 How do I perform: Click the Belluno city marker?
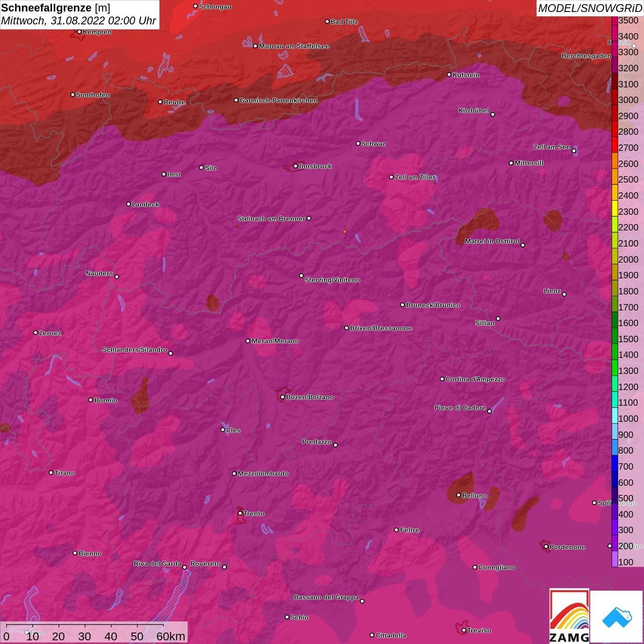pyautogui.click(x=458, y=495)
